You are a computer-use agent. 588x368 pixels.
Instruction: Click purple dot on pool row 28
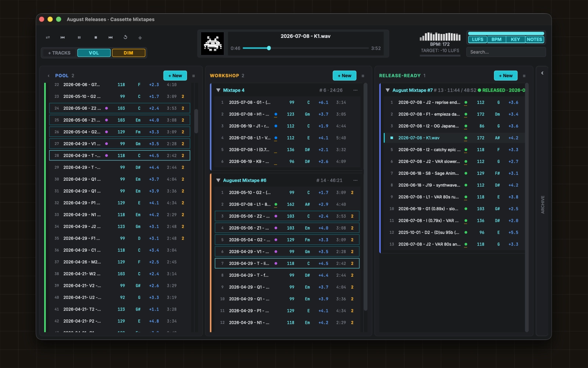point(107,156)
